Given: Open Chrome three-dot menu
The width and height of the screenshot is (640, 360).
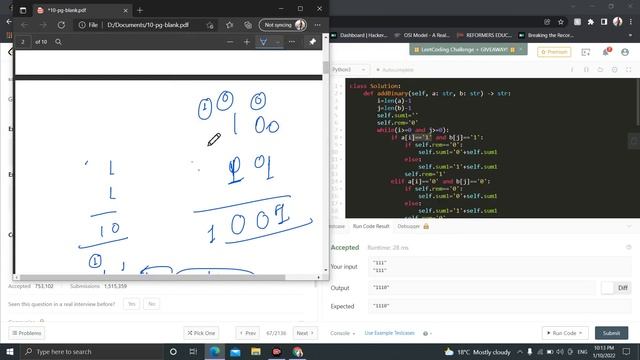Looking at the screenshot, I should point(631,22).
